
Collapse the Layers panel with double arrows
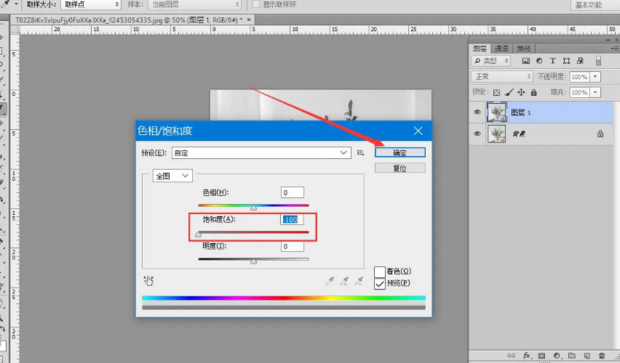tap(608, 40)
